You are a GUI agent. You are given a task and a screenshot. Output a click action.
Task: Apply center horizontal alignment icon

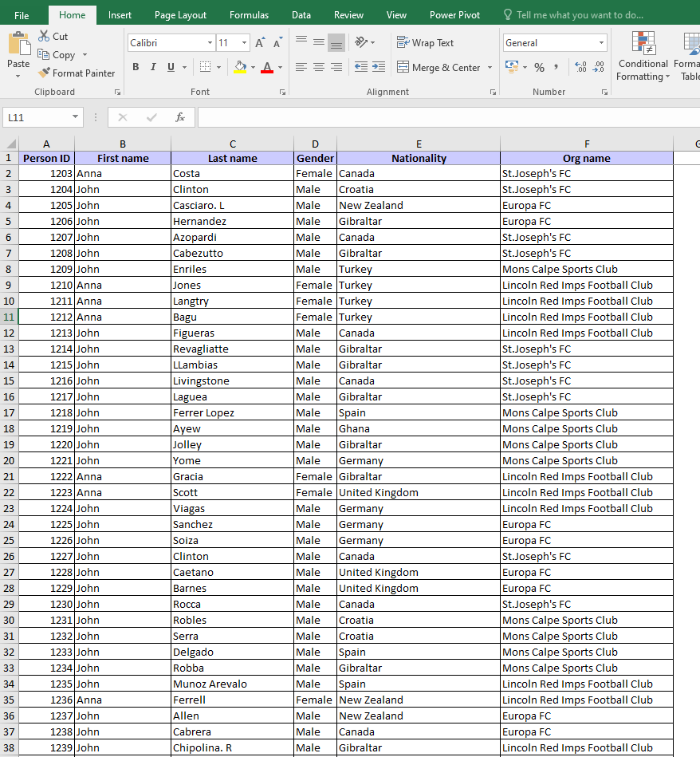click(x=318, y=68)
